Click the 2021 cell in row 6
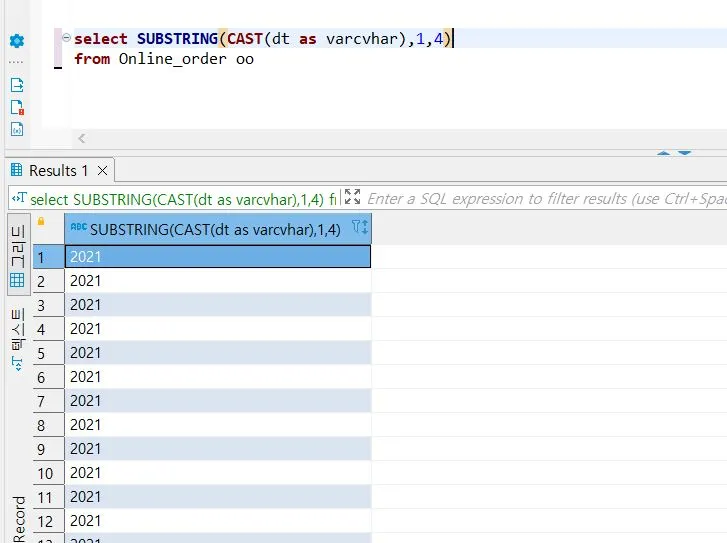This screenshot has height=543, width=727. click(218, 377)
